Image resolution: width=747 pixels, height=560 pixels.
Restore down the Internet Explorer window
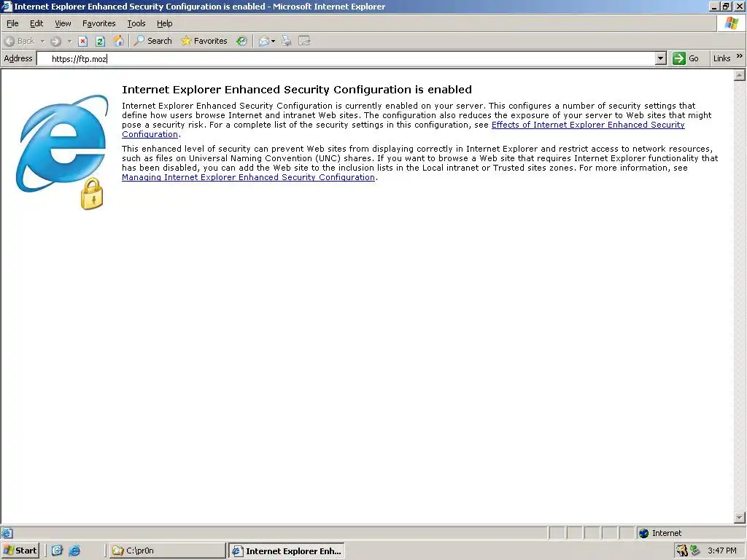point(726,6)
